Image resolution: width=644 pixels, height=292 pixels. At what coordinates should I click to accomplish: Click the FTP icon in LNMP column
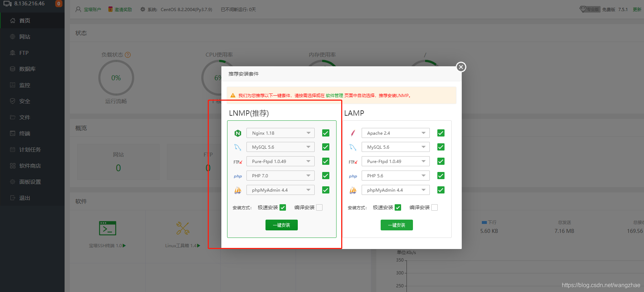[238, 162]
